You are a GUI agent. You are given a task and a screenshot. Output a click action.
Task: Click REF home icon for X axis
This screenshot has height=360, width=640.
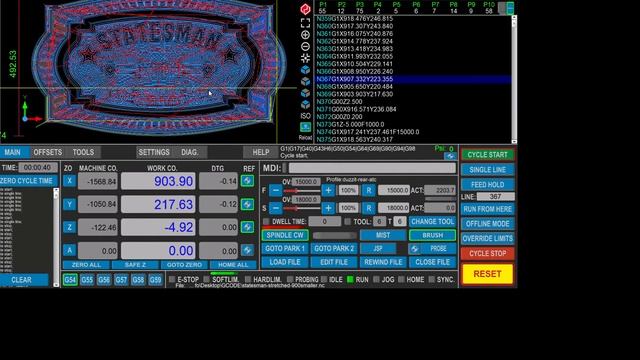(247, 181)
